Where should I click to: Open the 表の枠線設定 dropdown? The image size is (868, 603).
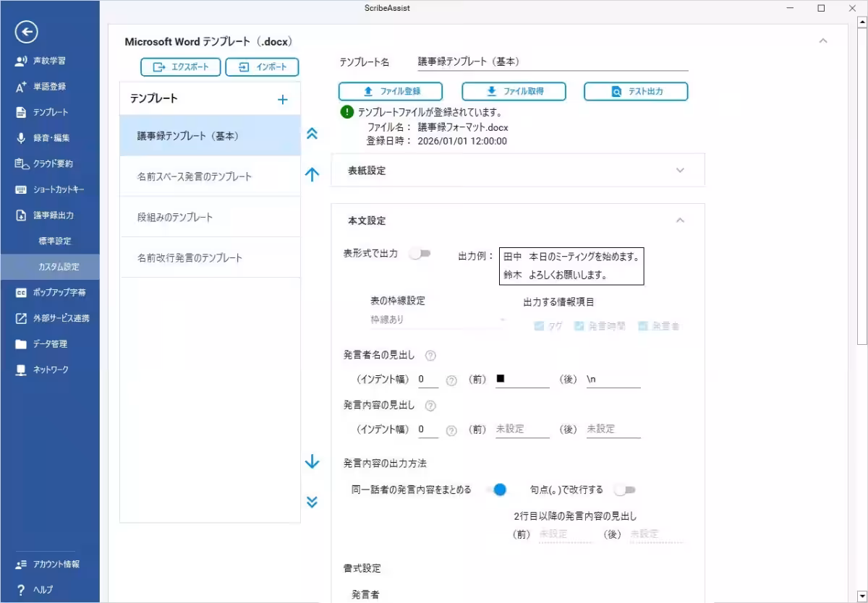[x=438, y=319]
